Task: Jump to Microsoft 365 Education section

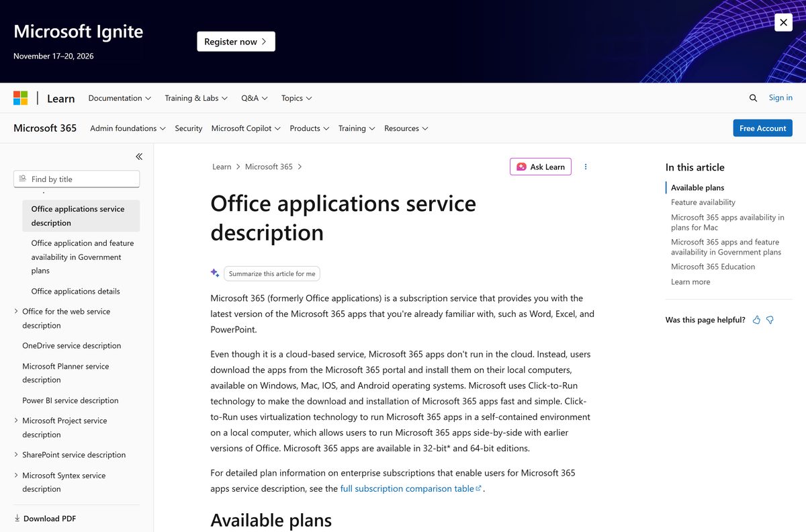Action: pos(713,267)
